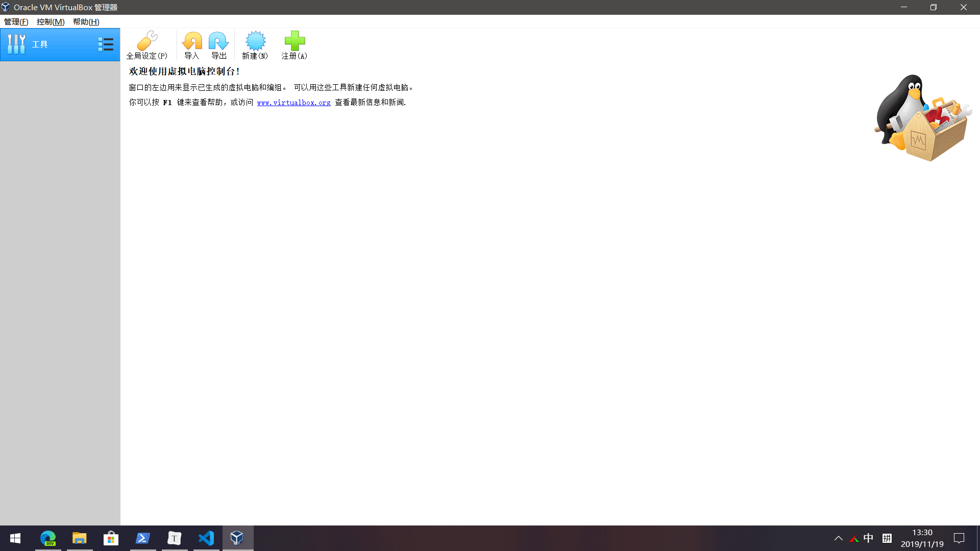Open Windows Start menu
This screenshot has height=551, width=980.
15,538
